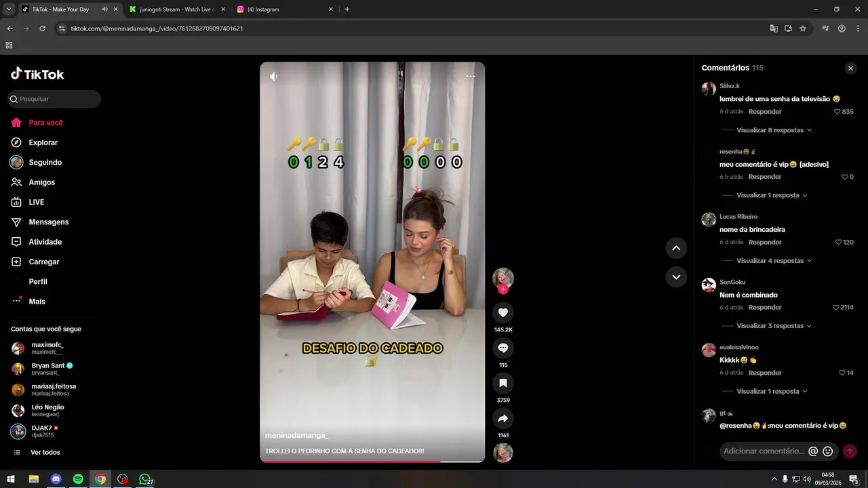
Task: Open followed account Léo Negão
Action: (47, 411)
